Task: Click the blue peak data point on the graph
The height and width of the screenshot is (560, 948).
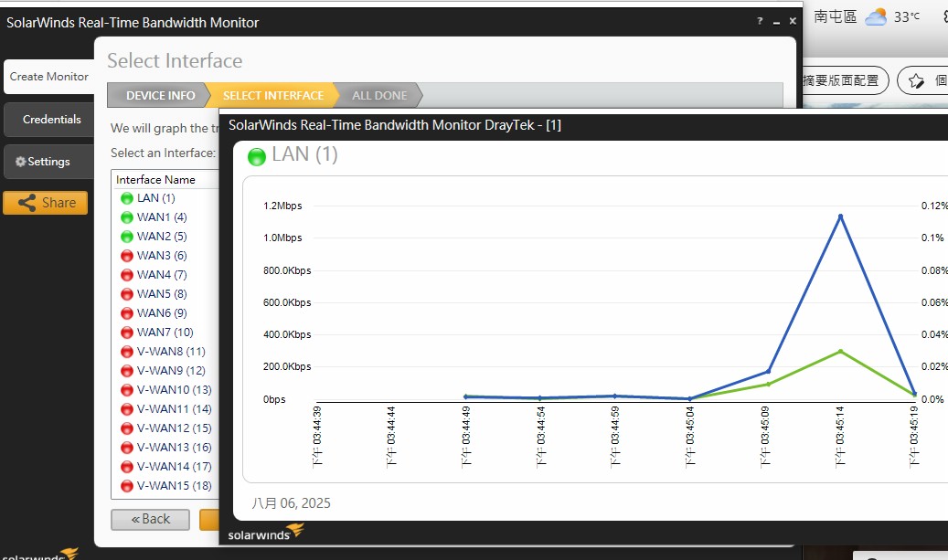Action: point(840,217)
